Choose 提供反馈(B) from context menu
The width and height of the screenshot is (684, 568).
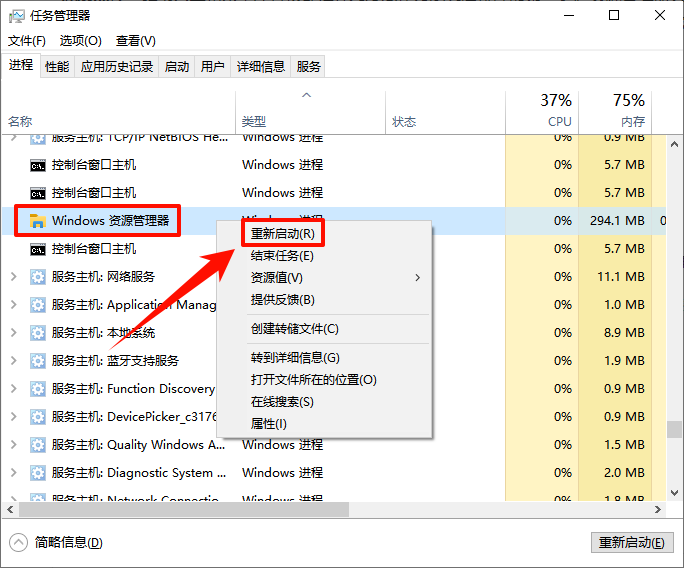[283, 300]
